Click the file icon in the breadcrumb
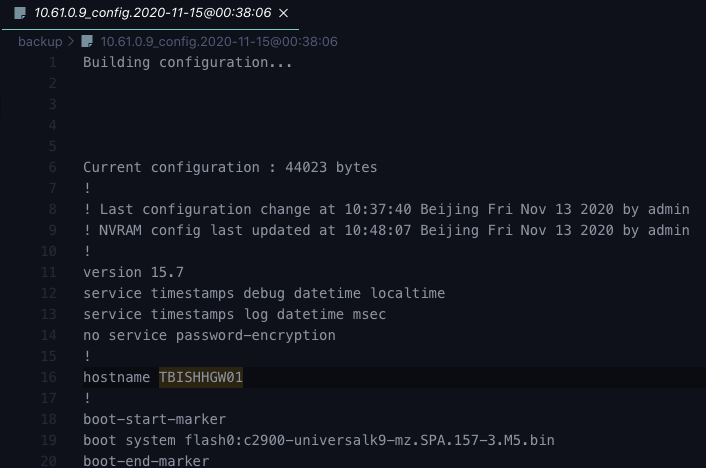Screen dimensions: 706x468 point(88,42)
